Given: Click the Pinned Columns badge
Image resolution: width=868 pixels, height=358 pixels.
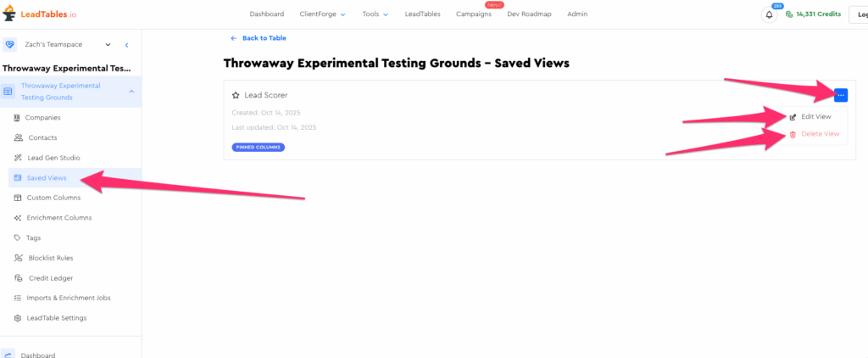Looking at the screenshot, I should 259,147.
